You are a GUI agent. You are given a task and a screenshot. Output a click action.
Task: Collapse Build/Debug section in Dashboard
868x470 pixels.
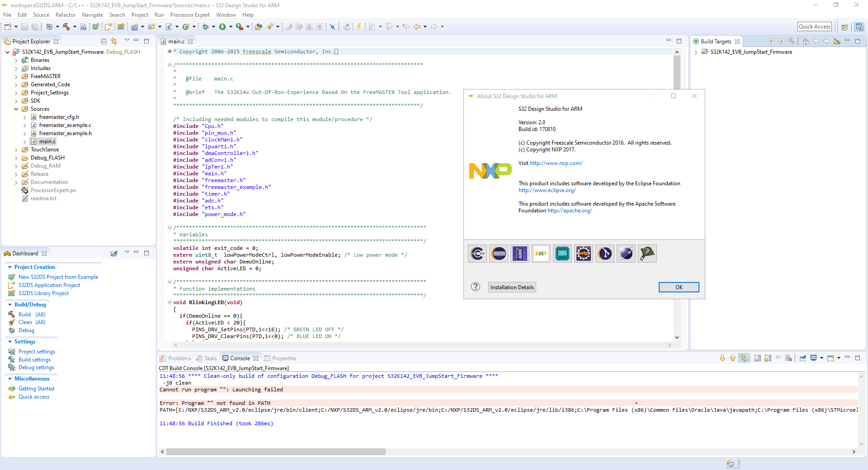tap(10, 305)
